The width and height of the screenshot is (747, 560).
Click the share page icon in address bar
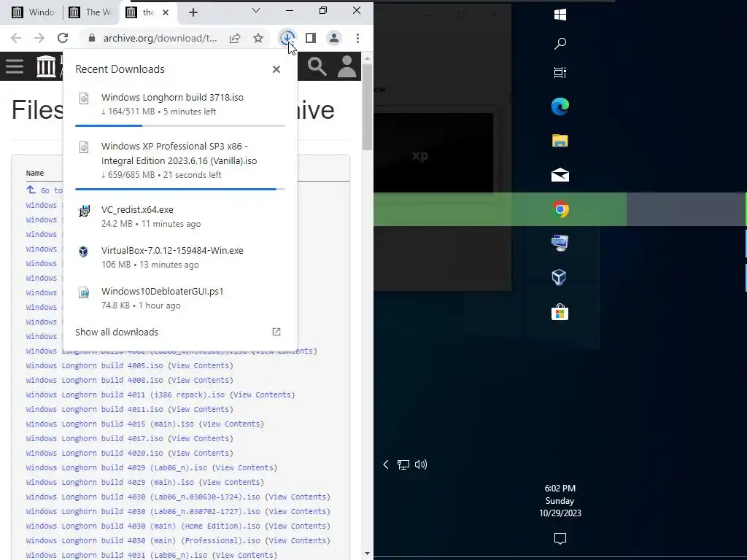pyautogui.click(x=235, y=38)
